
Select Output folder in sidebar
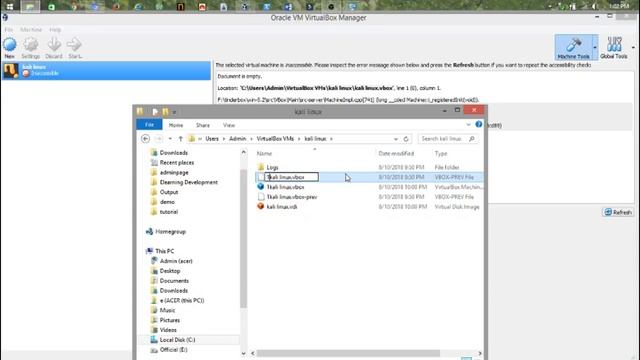click(169, 192)
